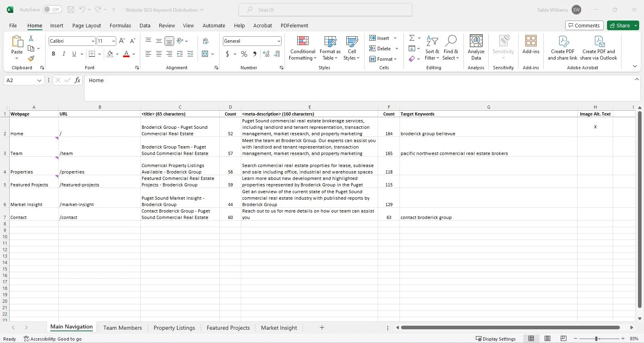The height and width of the screenshot is (343, 644).
Task: Click the Undo arrow icon
Action: point(82,10)
